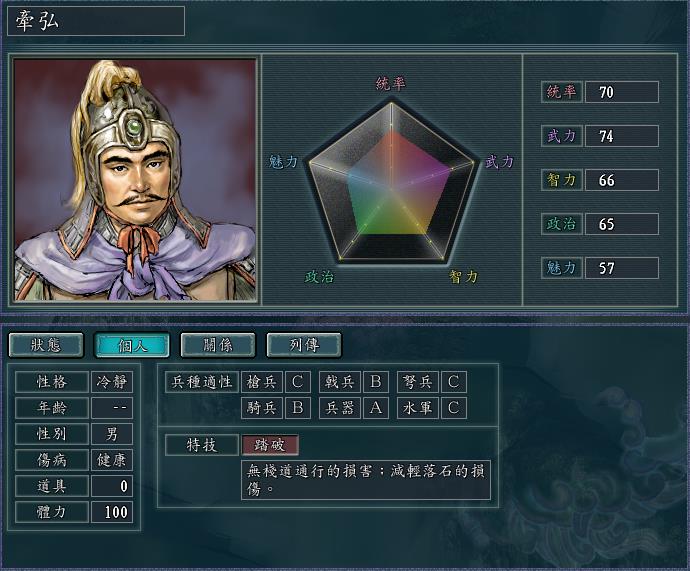Click the character portrait image

click(135, 180)
